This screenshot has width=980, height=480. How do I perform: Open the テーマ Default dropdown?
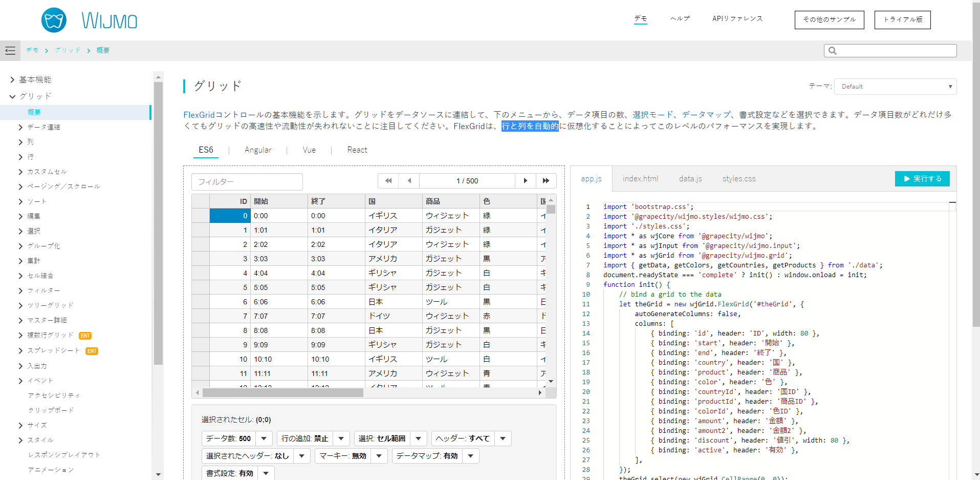click(x=895, y=87)
